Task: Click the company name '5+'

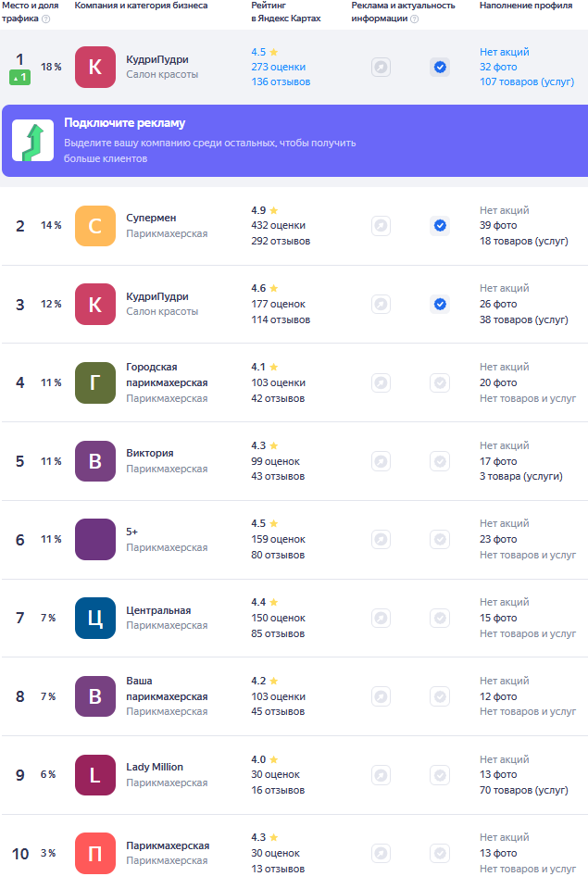Action: pyautogui.click(x=131, y=532)
